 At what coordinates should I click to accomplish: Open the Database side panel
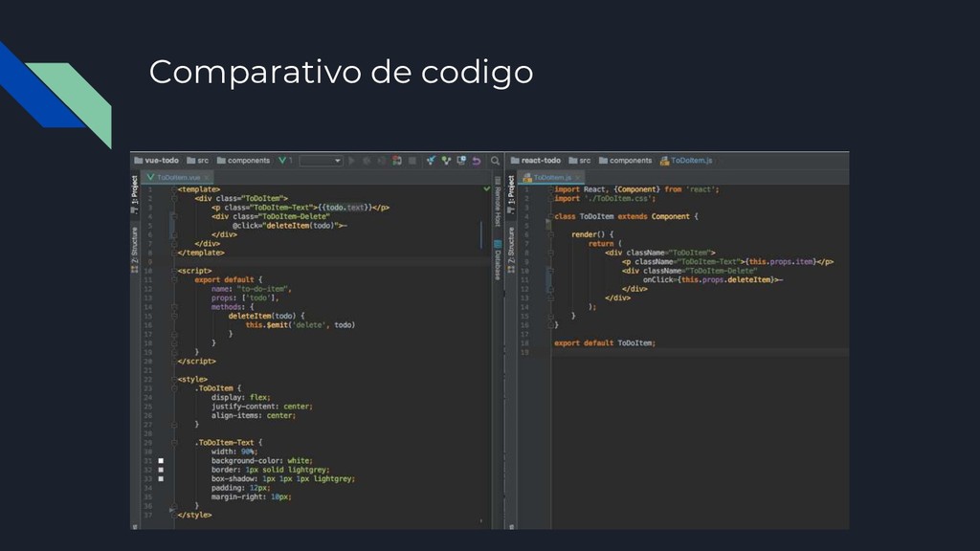point(498,260)
